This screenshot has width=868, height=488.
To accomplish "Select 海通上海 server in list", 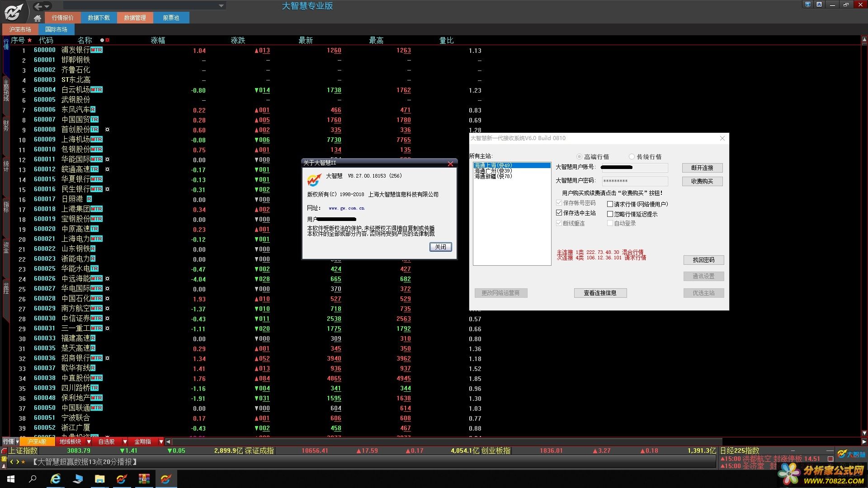I will tap(512, 165).
